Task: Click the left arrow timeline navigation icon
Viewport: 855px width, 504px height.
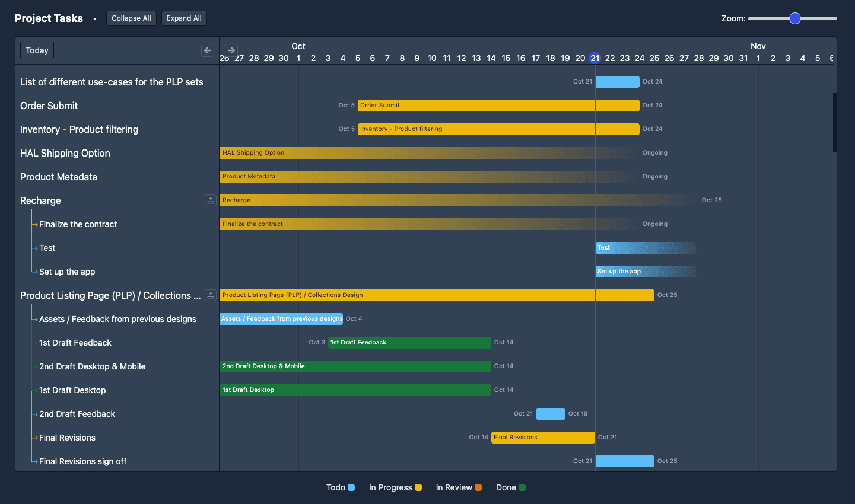Action: coord(208,50)
